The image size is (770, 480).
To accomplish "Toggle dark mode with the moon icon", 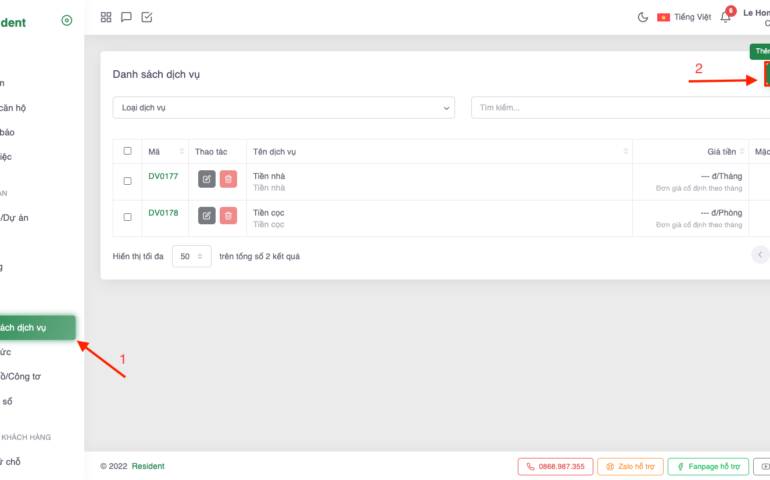I will click(643, 17).
